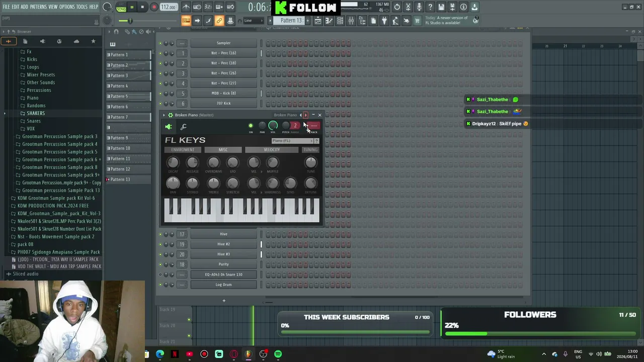Open the microphone recording icon
The height and width of the screenshot is (362, 644).
[419, 7]
